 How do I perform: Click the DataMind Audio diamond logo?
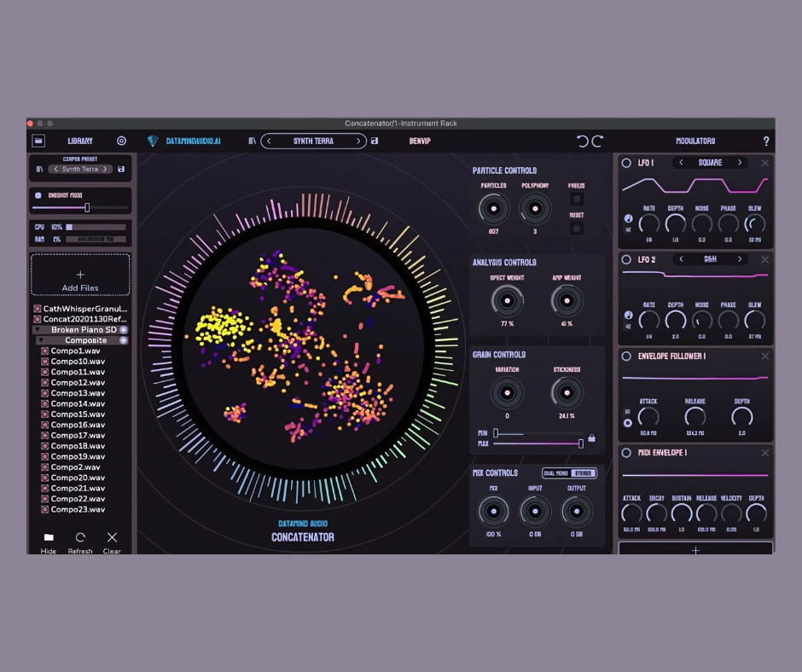pyautogui.click(x=153, y=141)
